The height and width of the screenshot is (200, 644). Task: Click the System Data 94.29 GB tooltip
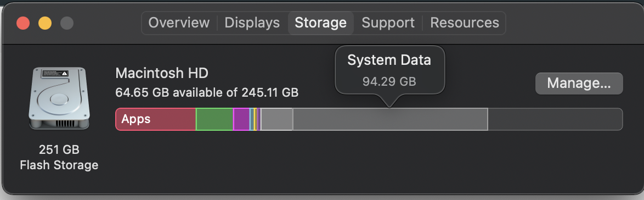coord(390,70)
